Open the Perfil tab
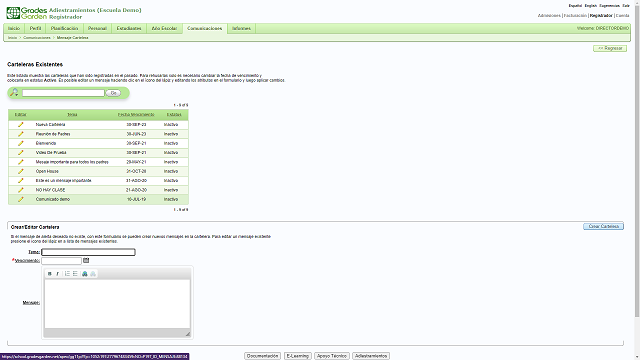 [36, 29]
